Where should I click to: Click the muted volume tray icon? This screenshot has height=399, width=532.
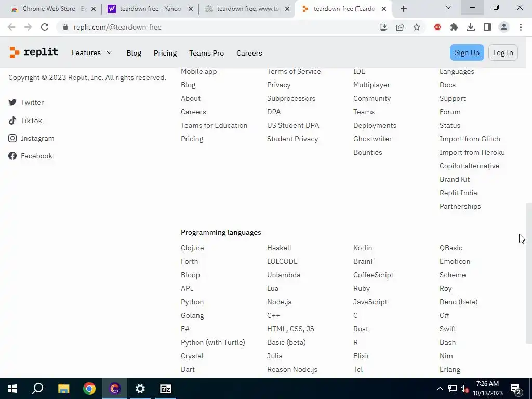[x=465, y=389]
